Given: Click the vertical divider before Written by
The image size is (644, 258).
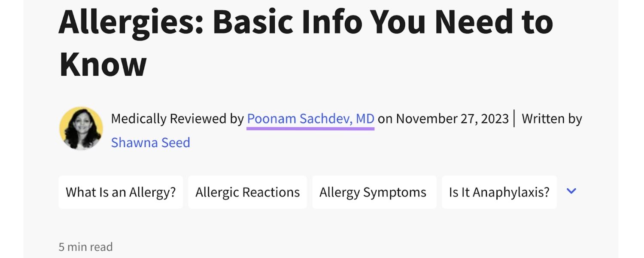Looking at the screenshot, I should [514, 119].
